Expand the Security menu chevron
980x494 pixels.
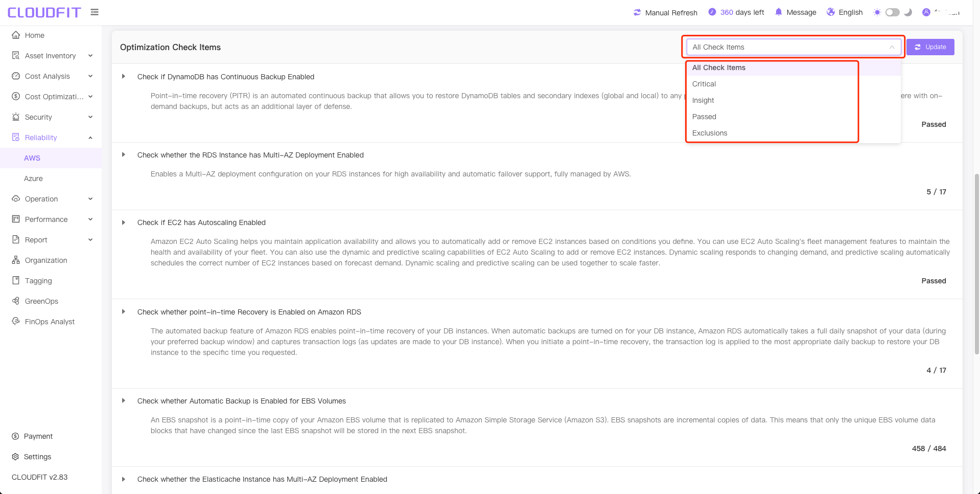click(90, 117)
